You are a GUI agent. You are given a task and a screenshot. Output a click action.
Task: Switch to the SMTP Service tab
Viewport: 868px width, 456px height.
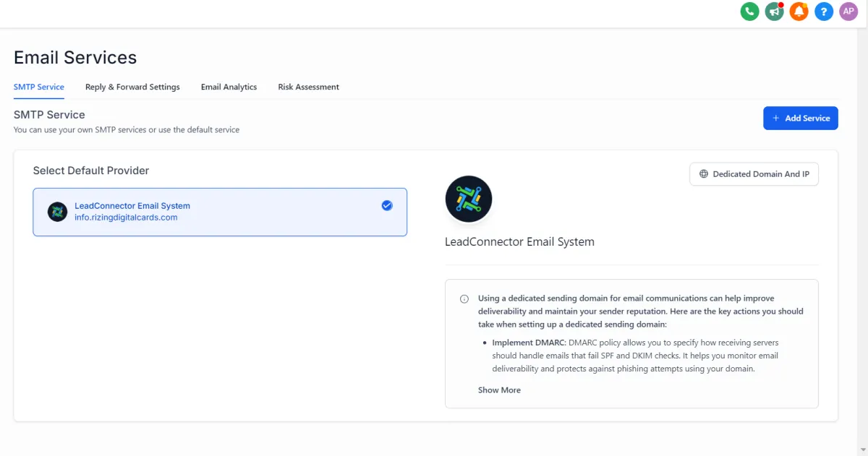tap(39, 87)
